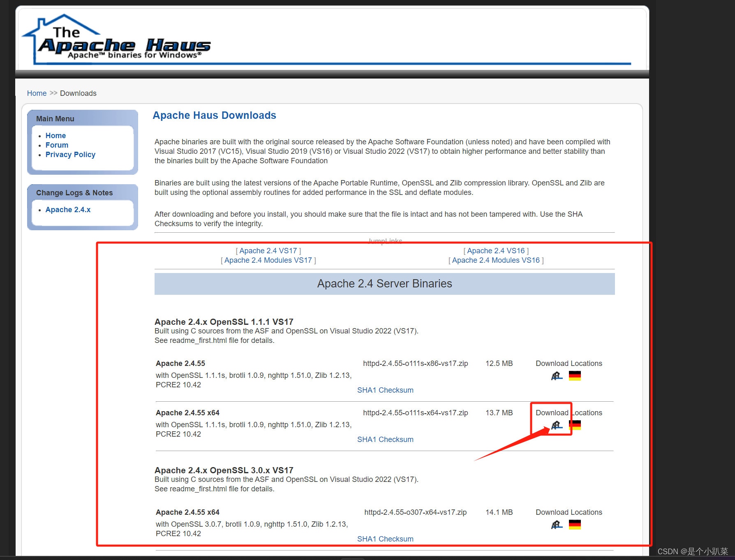
Task: Open Forum from the Main Menu
Action: tap(57, 145)
